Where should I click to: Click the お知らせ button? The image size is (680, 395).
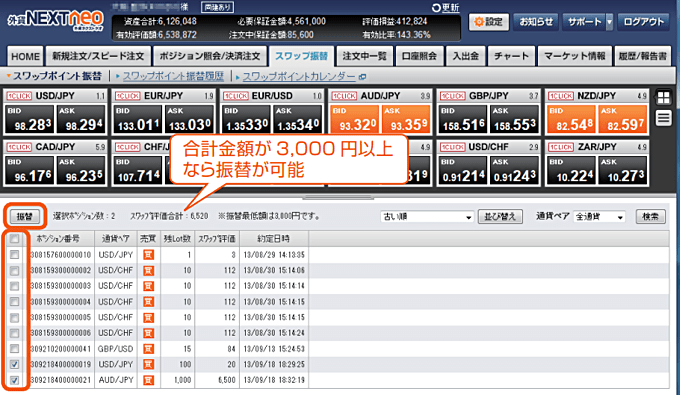[x=536, y=22]
